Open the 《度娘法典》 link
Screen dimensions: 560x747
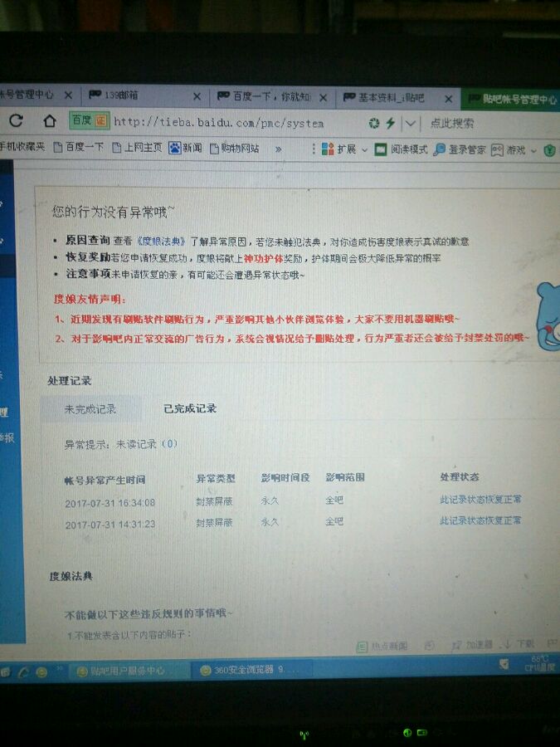click(161, 241)
